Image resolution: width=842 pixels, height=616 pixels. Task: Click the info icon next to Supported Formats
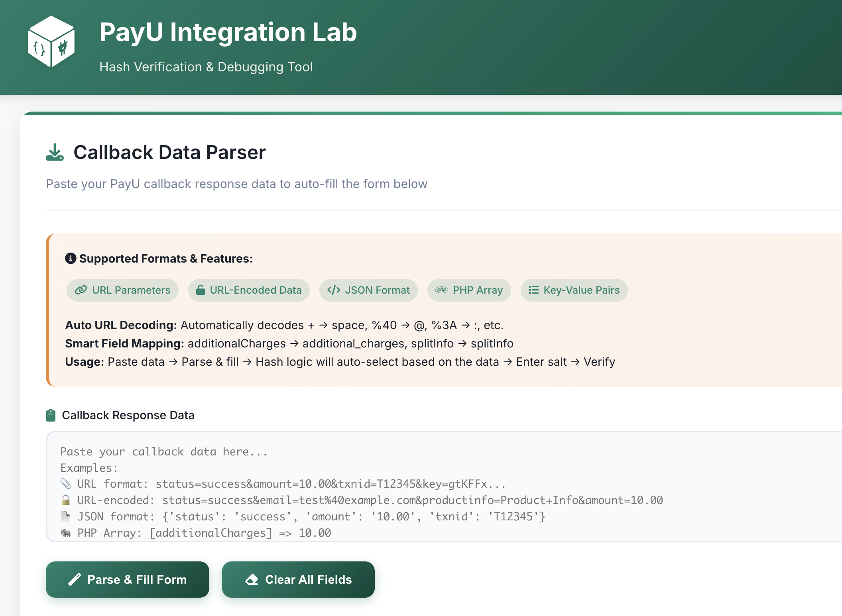[71, 258]
